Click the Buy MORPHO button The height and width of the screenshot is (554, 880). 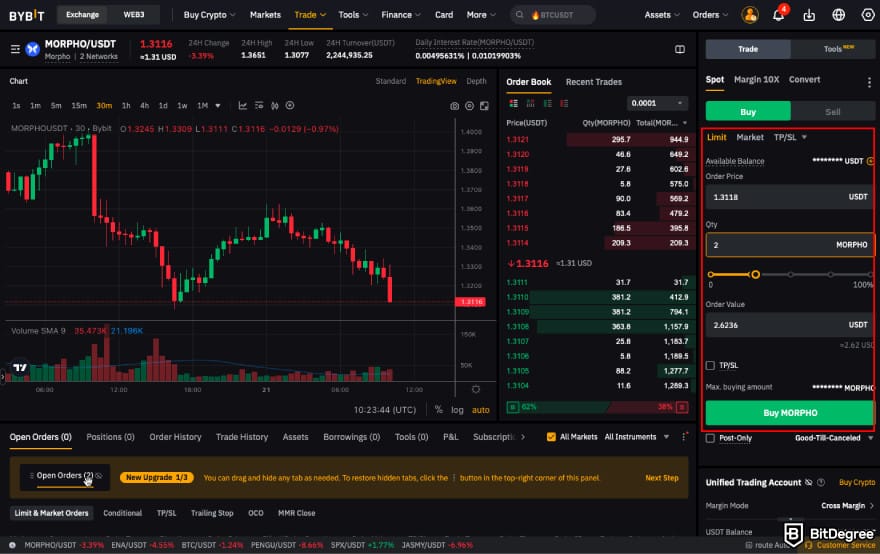click(x=790, y=413)
